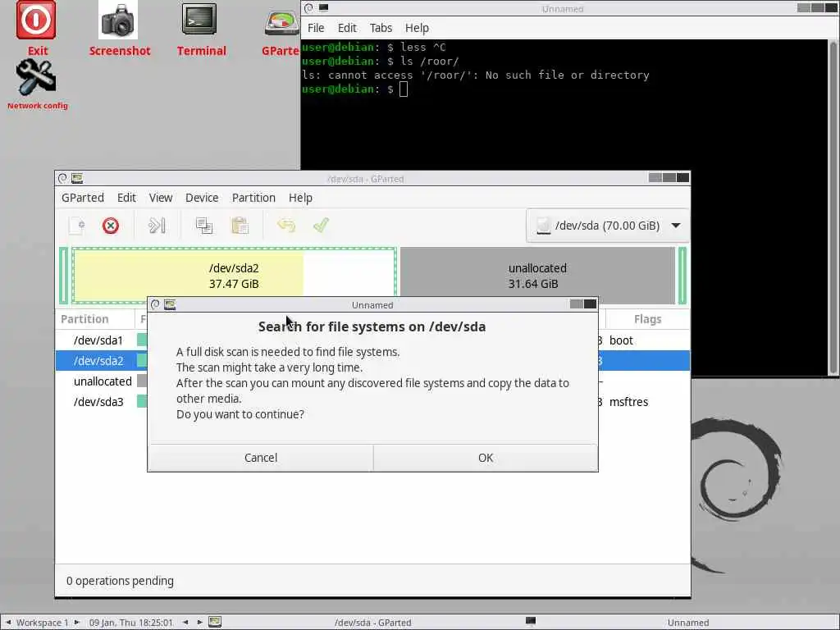Open the Network config tools icon
The height and width of the screenshot is (630, 840).
(36, 76)
